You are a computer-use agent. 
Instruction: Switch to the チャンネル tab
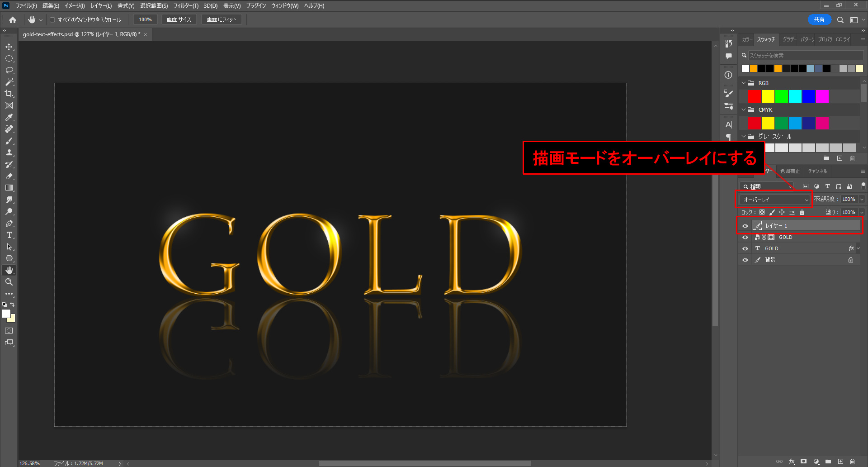(817, 171)
